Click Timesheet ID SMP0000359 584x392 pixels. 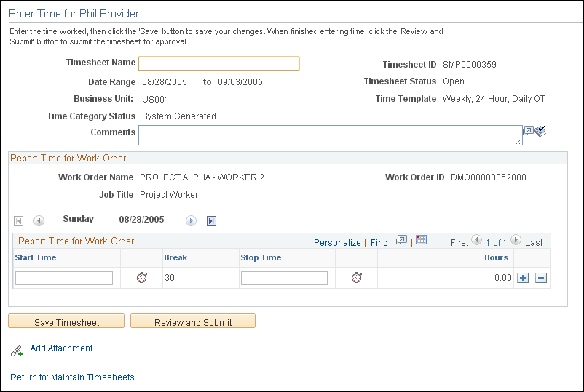pos(469,64)
